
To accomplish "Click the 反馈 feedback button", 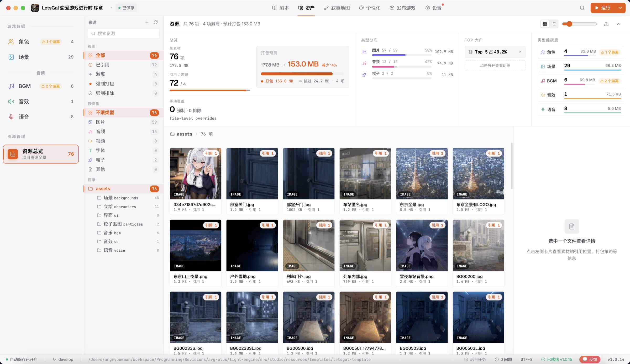I will pyautogui.click(x=590, y=360).
